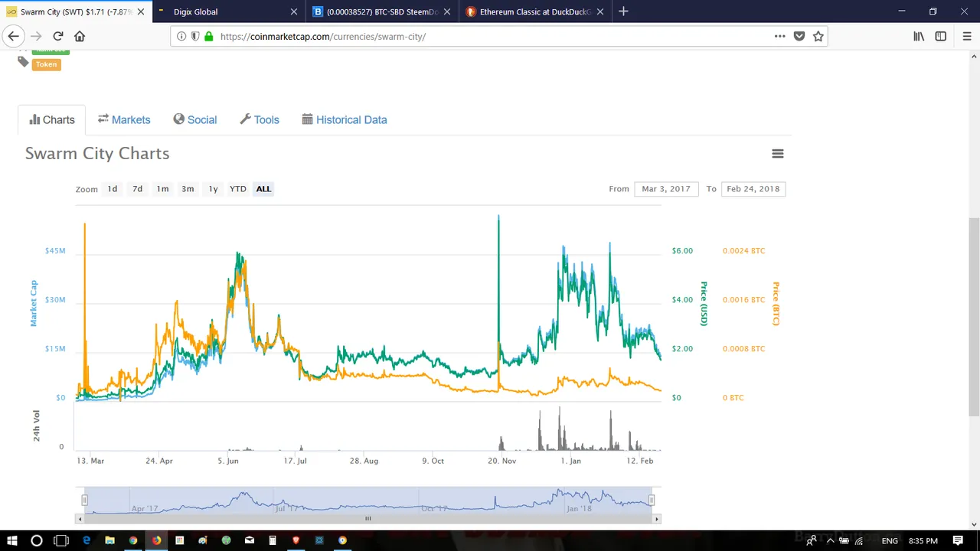
Task: Open Mail app from taskbar
Action: 250,540
